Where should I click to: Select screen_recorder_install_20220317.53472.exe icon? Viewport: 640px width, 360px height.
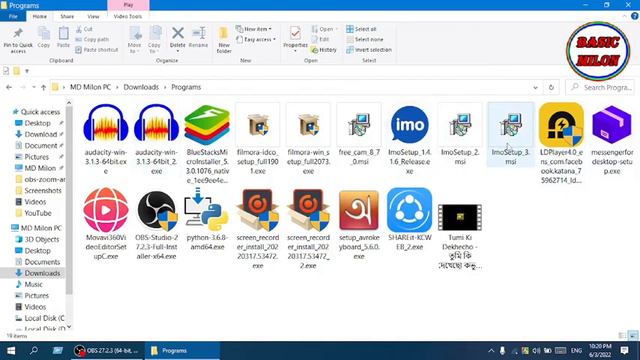point(258,210)
